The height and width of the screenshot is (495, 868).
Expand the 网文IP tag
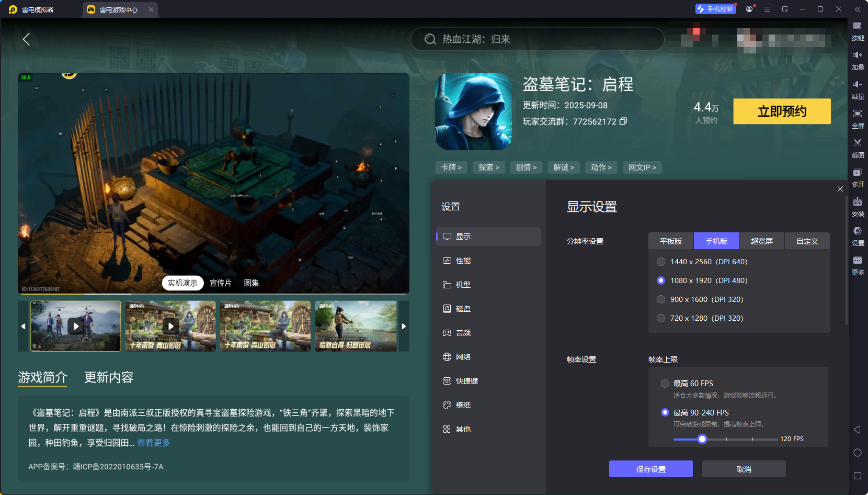642,167
